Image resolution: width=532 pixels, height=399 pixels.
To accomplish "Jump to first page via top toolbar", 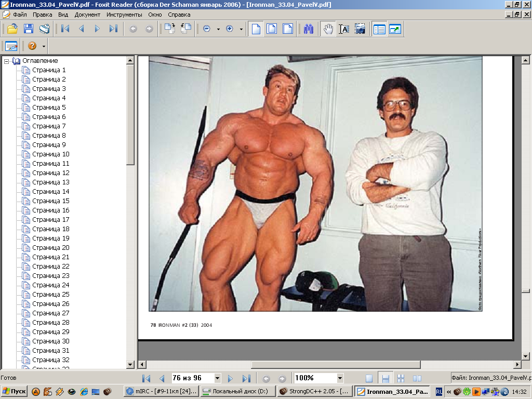I will (x=65, y=29).
